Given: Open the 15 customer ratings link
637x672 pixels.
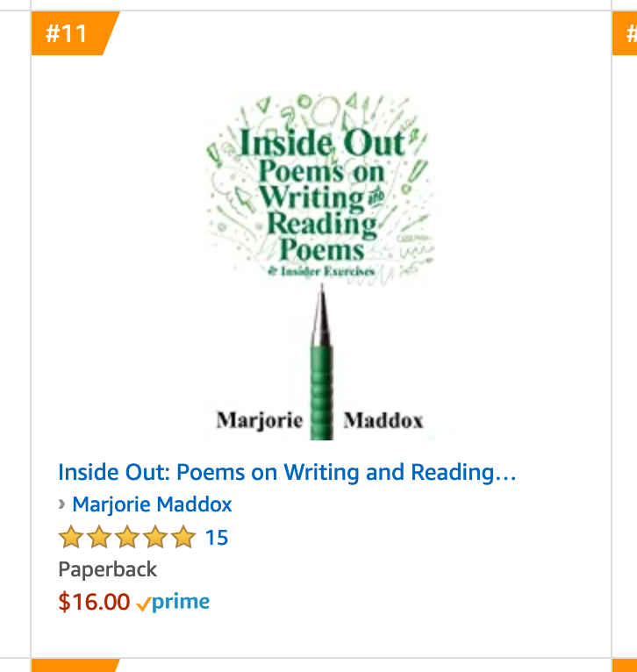Looking at the screenshot, I should pos(217,537).
